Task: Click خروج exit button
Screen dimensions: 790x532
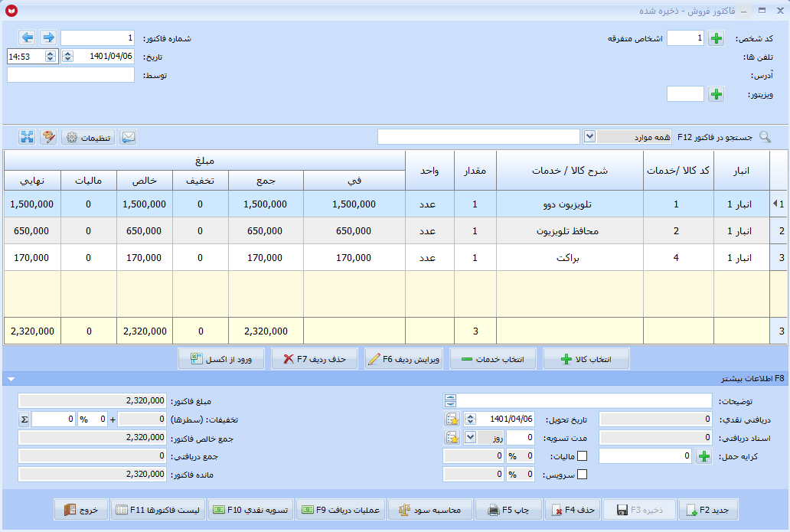Action: tap(80, 510)
